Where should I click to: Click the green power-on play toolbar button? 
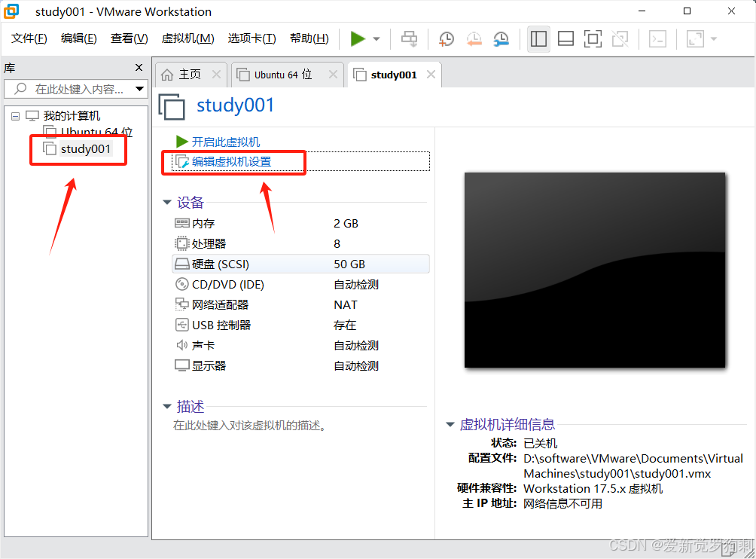click(x=357, y=38)
